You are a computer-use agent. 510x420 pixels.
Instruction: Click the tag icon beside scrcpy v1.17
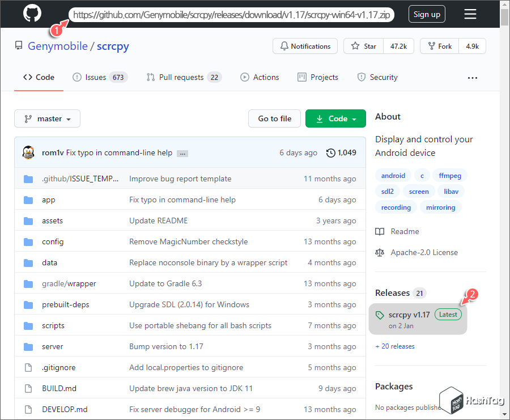click(x=381, y=314)
